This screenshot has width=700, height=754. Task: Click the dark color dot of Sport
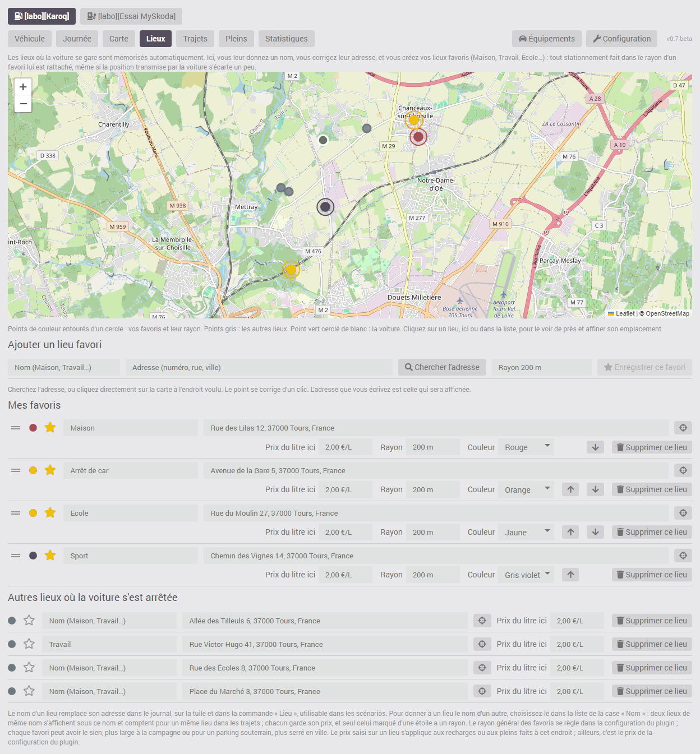33,556
